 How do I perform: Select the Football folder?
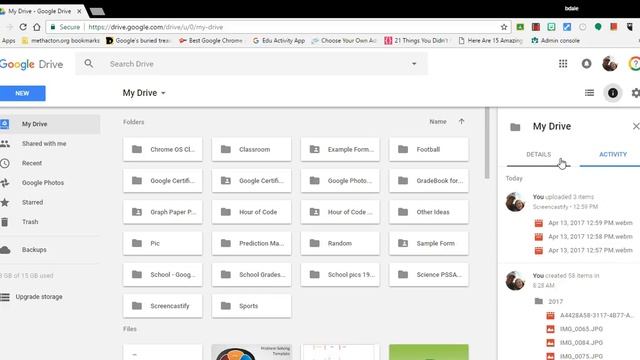click(x=429, y=149)
